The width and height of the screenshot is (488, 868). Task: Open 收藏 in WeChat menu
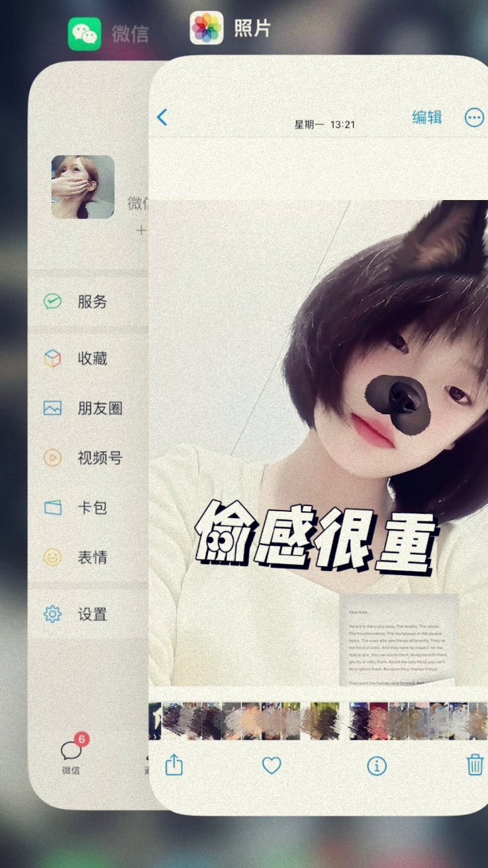tap(92, 359)
